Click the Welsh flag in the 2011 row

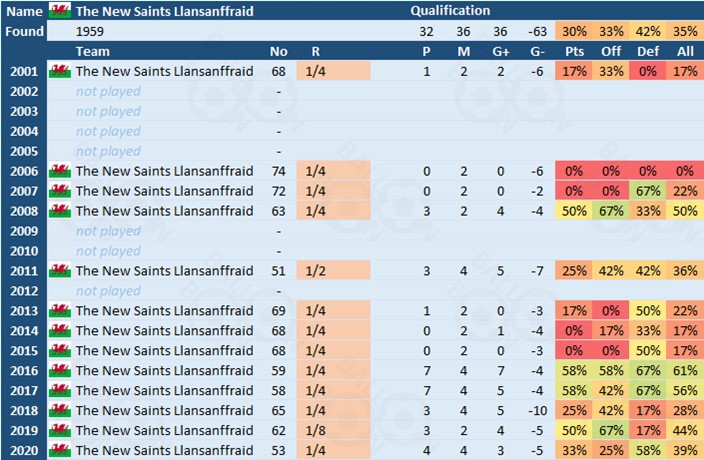tap(60, 271)
